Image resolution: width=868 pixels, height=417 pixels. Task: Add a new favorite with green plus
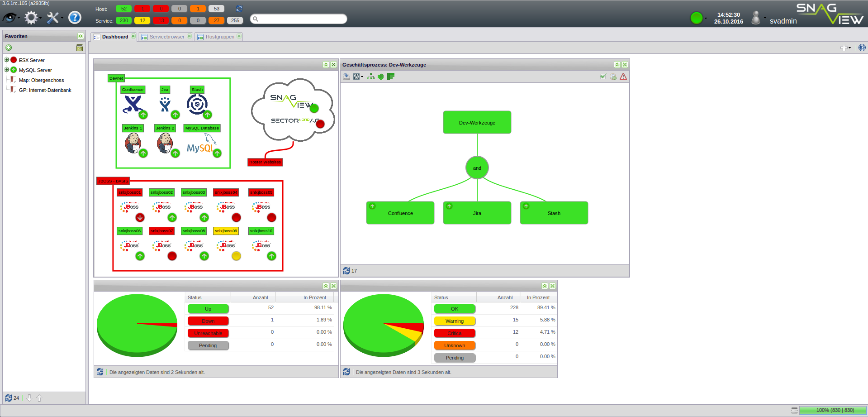9,48
